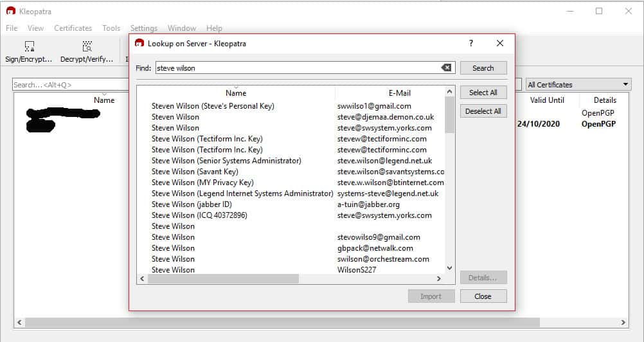
Task: Click the Kleopatra logo in the dialog title
Action: point(139,43)
